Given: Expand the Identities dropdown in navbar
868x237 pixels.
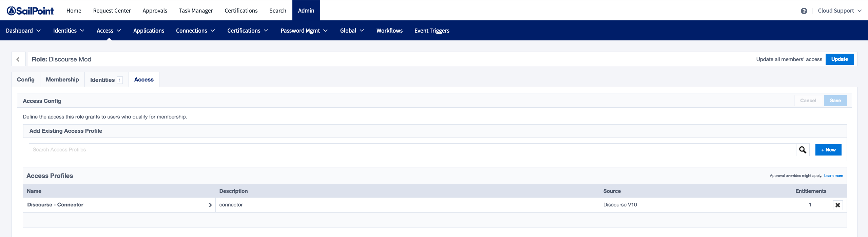Looking at the screenshot, I should pos(69,31).
